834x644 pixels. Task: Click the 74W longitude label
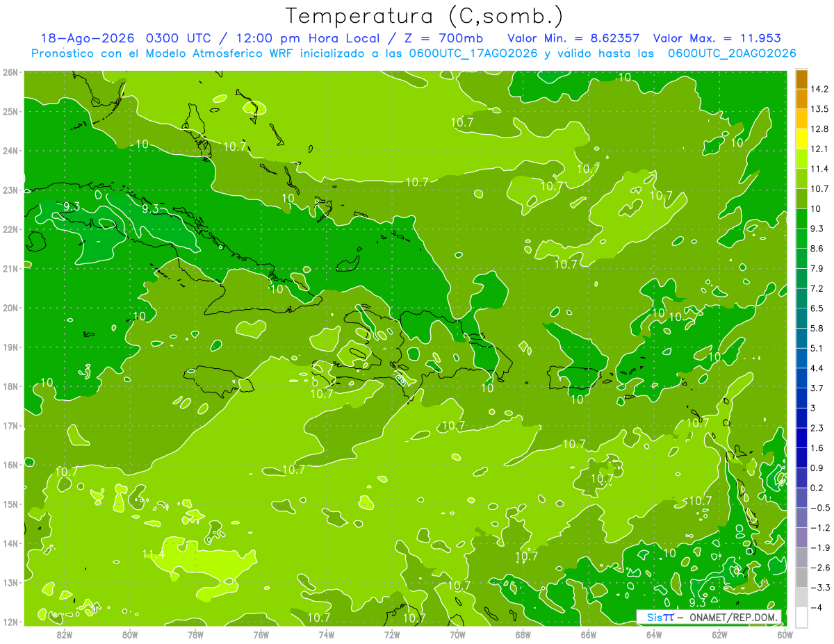point(327,634)
